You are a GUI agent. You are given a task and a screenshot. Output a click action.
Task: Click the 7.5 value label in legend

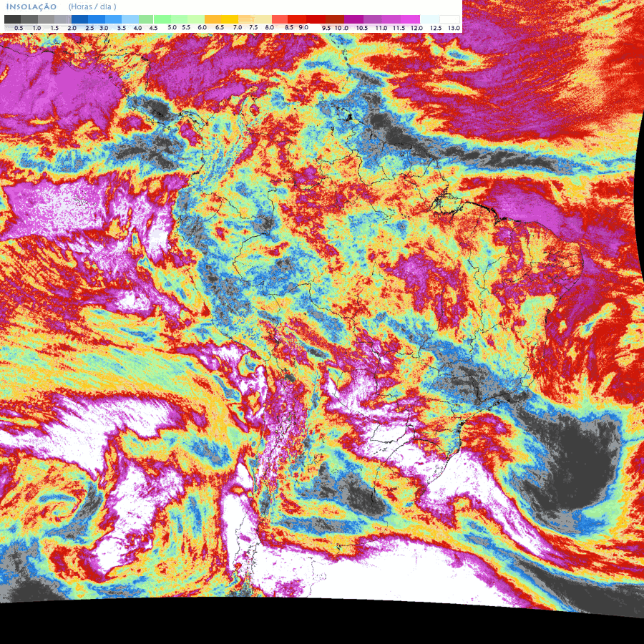[x=254, y=27]
